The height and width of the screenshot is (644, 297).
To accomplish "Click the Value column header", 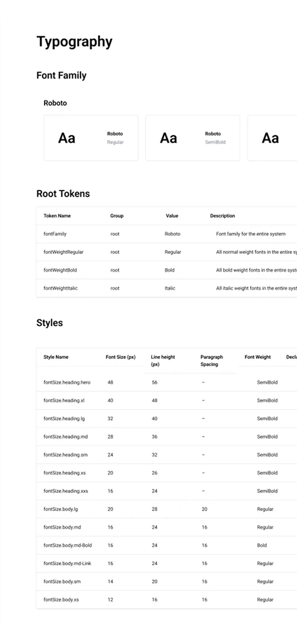I will click(x=172, y=216).
